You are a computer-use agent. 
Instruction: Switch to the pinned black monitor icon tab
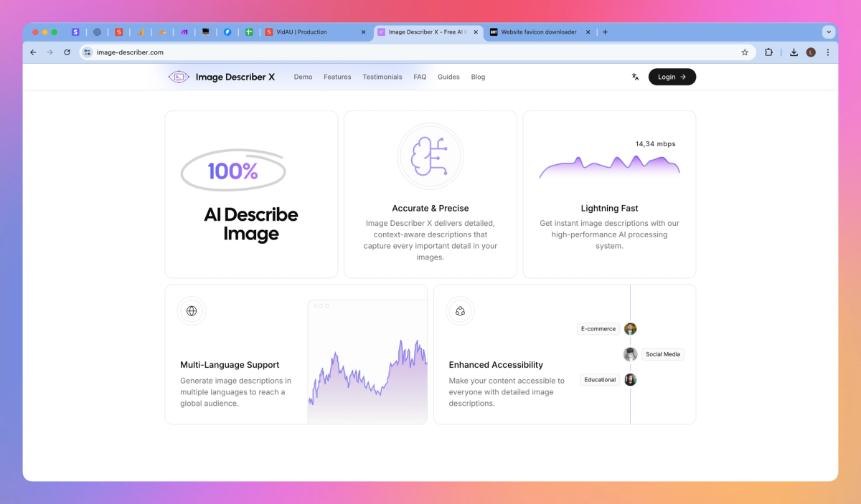pos(206,32)
